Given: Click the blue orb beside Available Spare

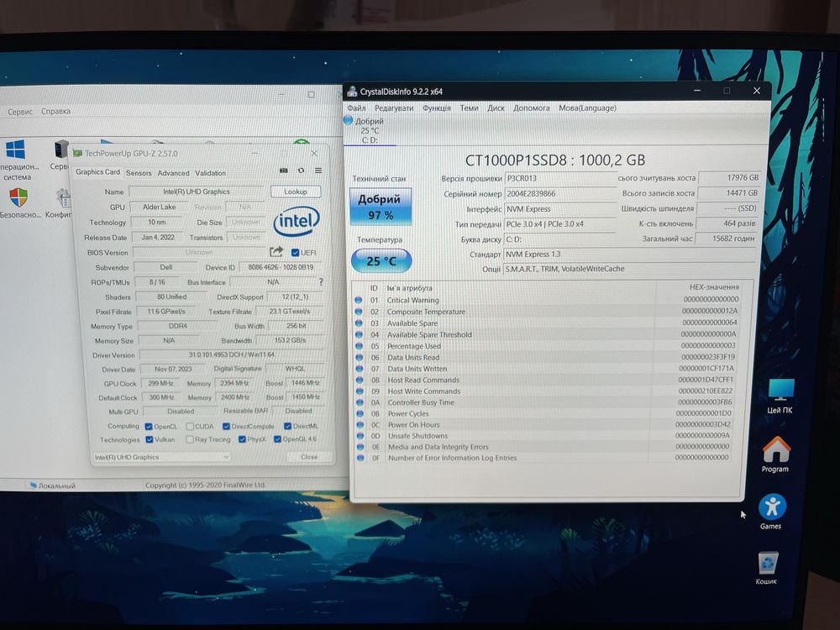Looking at the screenshot, I should coord(359,323).
